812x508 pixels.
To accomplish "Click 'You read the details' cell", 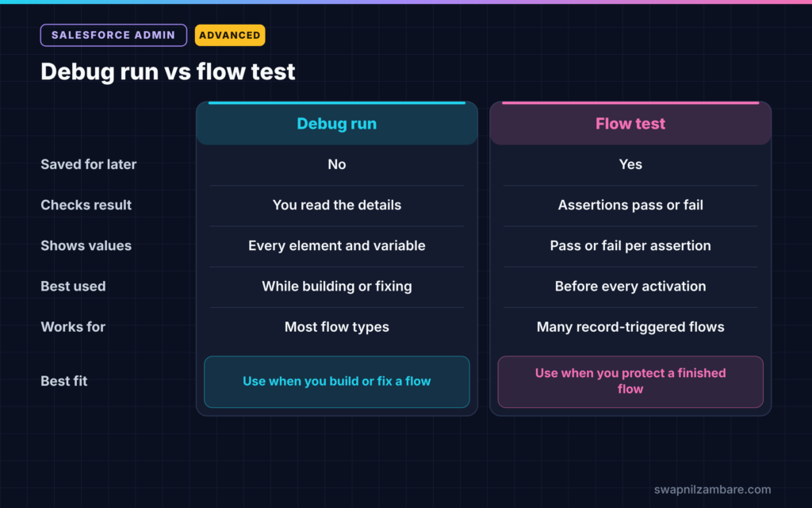I will coord(336,205).
